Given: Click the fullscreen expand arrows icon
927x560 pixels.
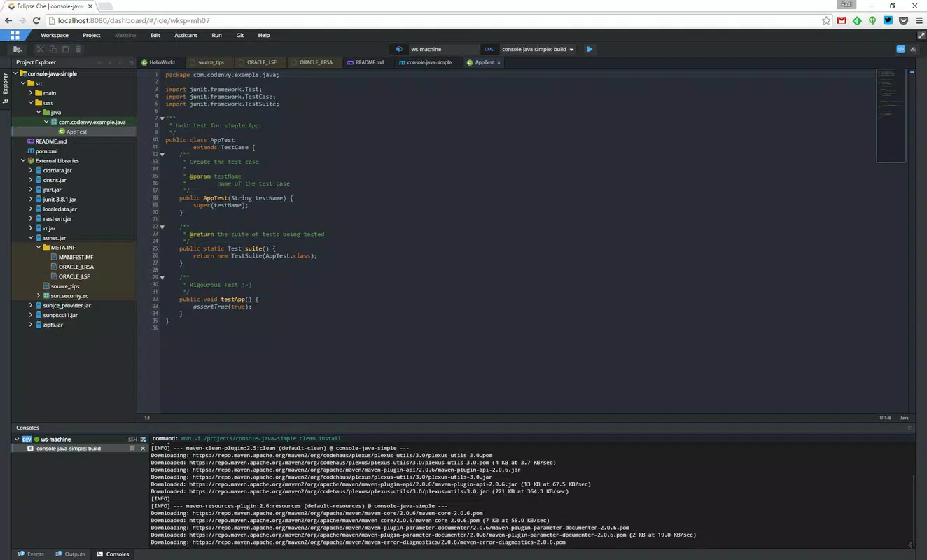Looking at the screenshot, I should coord(921,35).
